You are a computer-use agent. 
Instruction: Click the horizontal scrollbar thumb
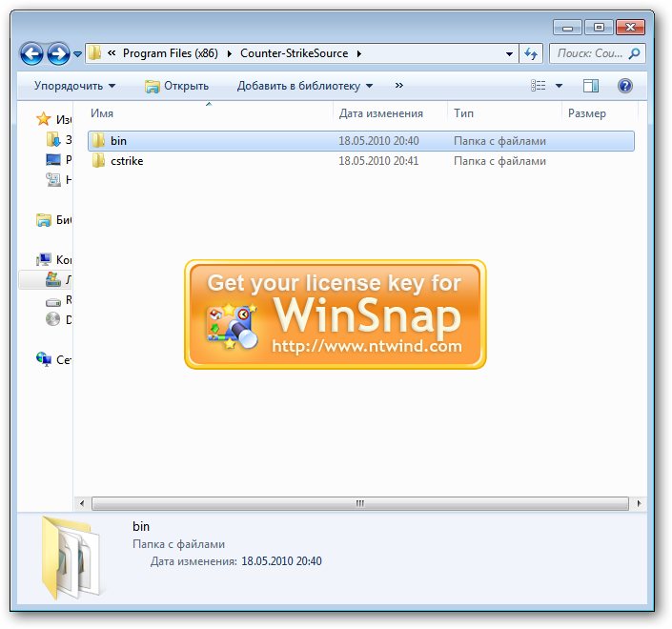pos(360,503)
